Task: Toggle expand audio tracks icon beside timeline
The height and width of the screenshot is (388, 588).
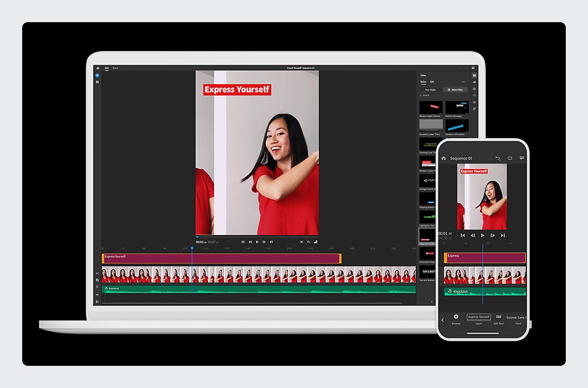Action: [x=98, y=295]
